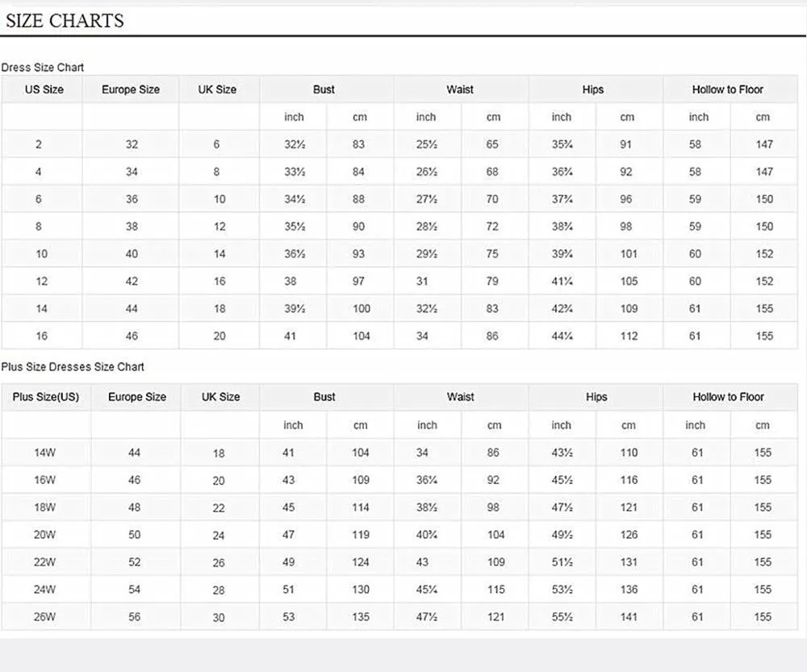Select US size 16 cell in dress chart
Image resolution: width=807 pixels, height=672 pixels.
pos(42,336)
